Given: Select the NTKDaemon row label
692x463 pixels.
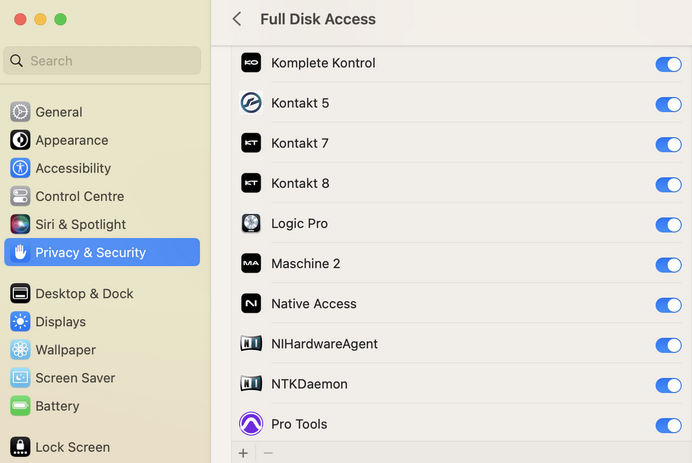Looking at the screenshot, I should (309, 384).
